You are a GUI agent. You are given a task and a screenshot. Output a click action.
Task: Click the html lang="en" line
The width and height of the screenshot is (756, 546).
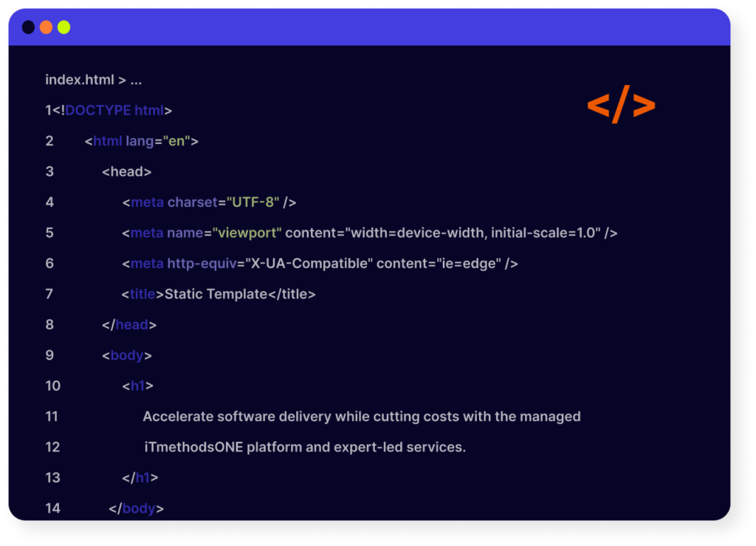(141, 141)
